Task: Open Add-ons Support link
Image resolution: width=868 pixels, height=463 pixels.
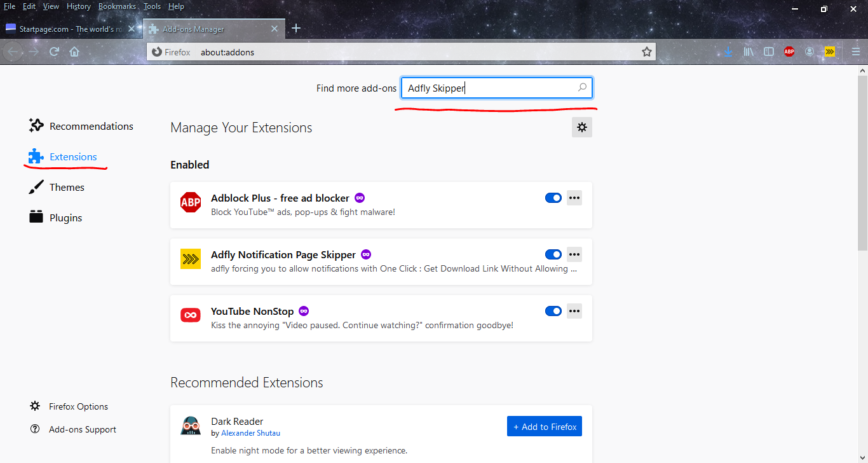Action: (73, 429)
